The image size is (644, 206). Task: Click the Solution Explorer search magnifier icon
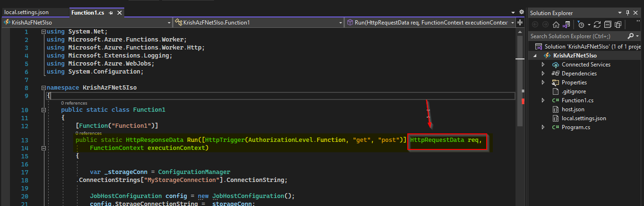point(631,36)
